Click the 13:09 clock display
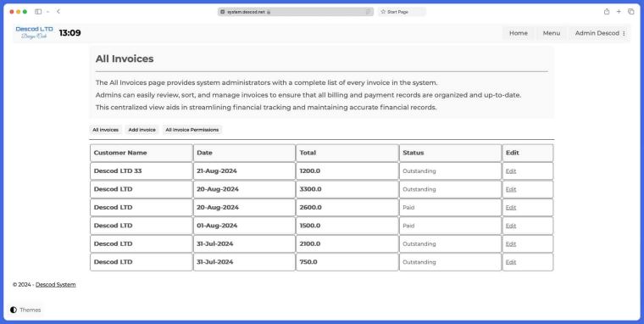 69,33
